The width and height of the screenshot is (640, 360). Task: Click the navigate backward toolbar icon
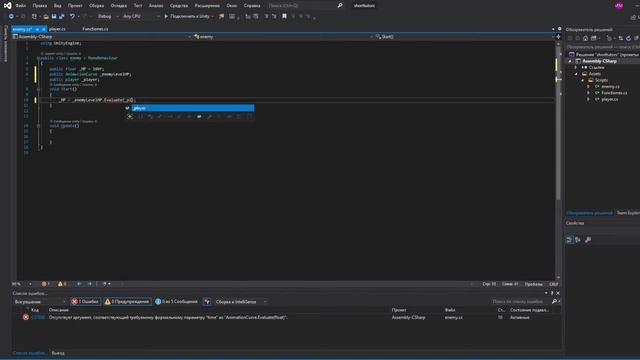coord(11,16)
